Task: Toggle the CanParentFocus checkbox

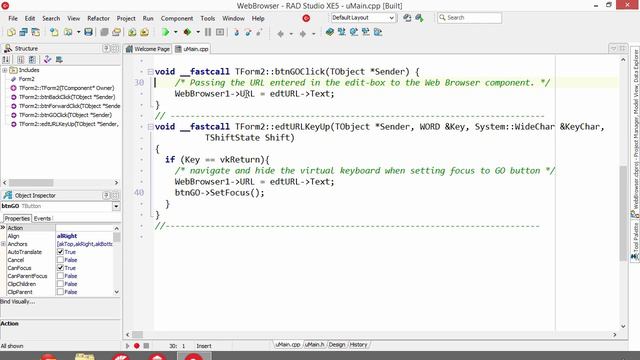Action: (x=60, y=276)
